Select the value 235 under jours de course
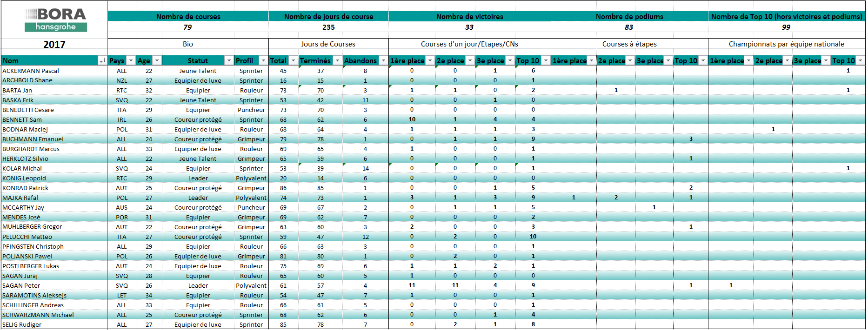Screen dimensions: 868x330 point(328,27)
